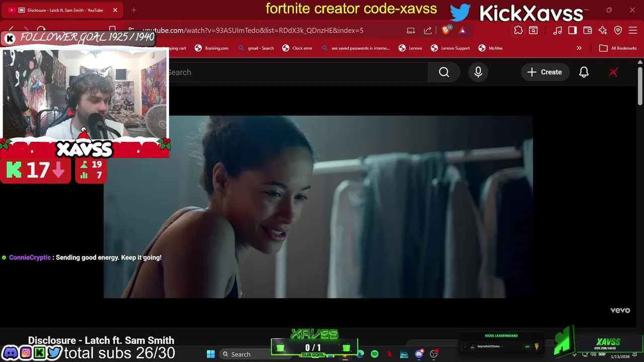Viewport: 644px width, 362px height.
Task: Open Disney+ from the taskbar
Action: (x=404, y=354)
